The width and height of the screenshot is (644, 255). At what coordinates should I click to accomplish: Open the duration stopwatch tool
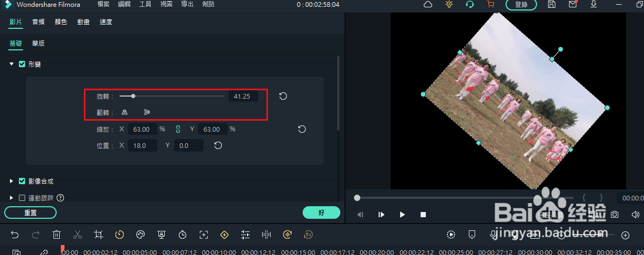pyautogui.click(x=183, y=235)
